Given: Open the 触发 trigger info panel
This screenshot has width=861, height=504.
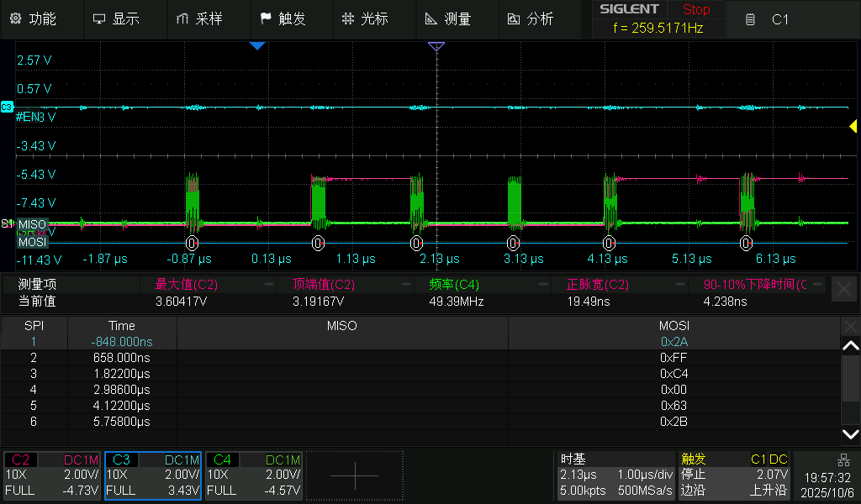Looking at the screenshot, I should coord(734,475).
